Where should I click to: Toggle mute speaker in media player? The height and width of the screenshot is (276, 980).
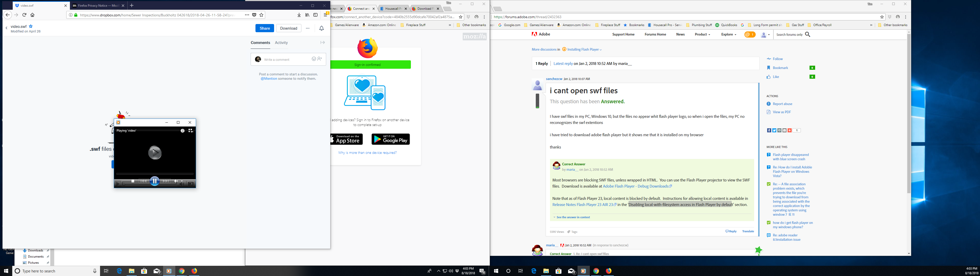pyautogui.click(x=176, y=181)
